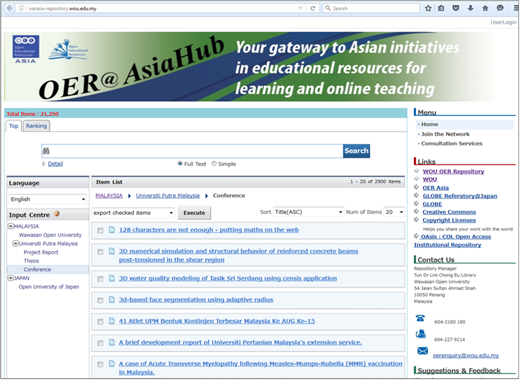Open the WOU OER Repository link

[x=453, y=171]
